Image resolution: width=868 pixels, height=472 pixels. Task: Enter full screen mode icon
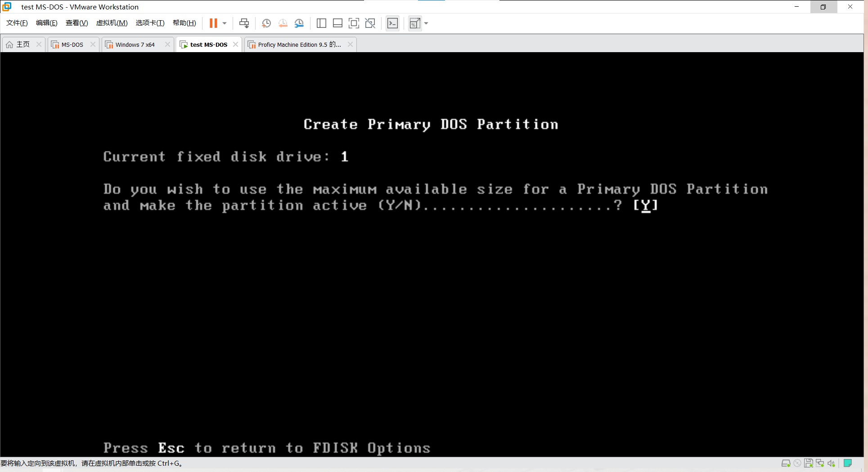pos(354,23)
